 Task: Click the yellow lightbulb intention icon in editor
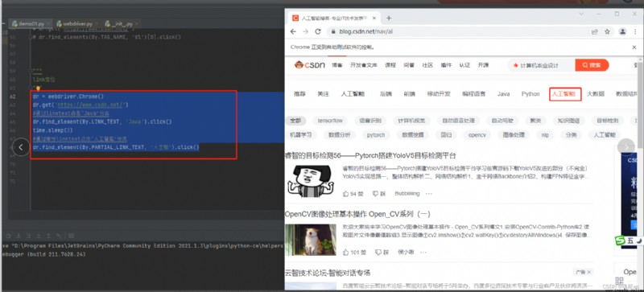38,88
